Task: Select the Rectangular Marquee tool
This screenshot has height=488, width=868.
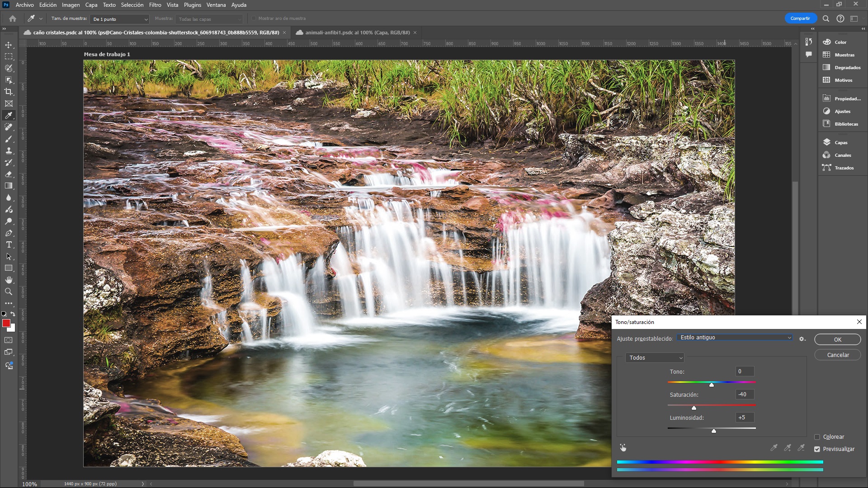Action: pyautogui.click(x=9, y=56)
